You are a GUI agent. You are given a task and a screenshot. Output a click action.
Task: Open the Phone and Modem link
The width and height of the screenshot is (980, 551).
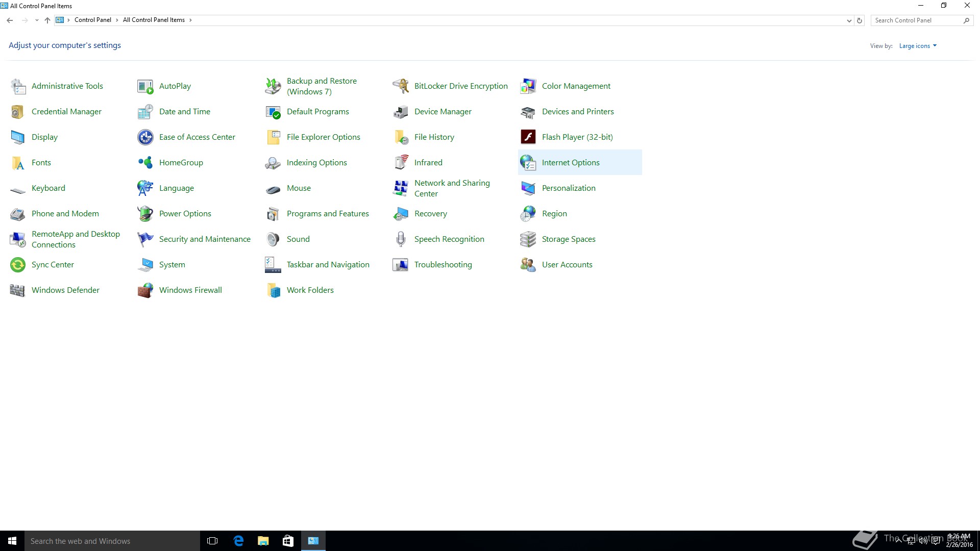[x=65, y=214]
